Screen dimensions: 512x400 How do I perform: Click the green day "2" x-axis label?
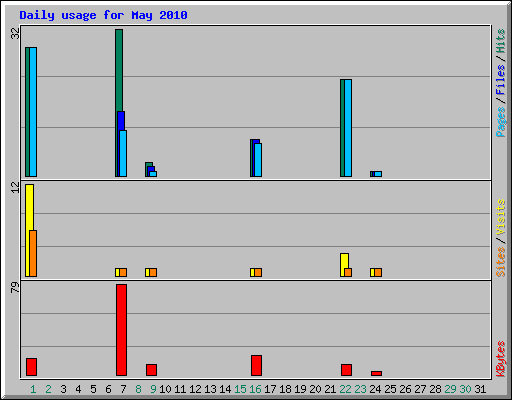coord(48,389)
